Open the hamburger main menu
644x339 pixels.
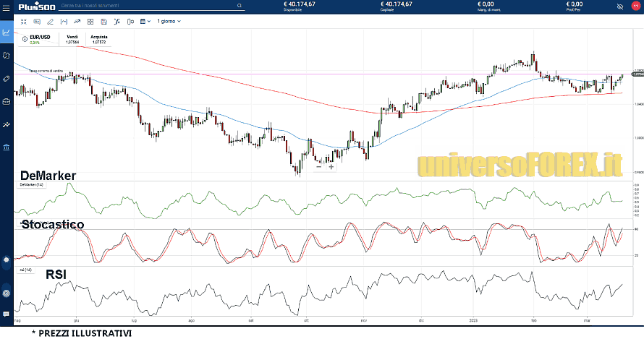pos(6,6)
